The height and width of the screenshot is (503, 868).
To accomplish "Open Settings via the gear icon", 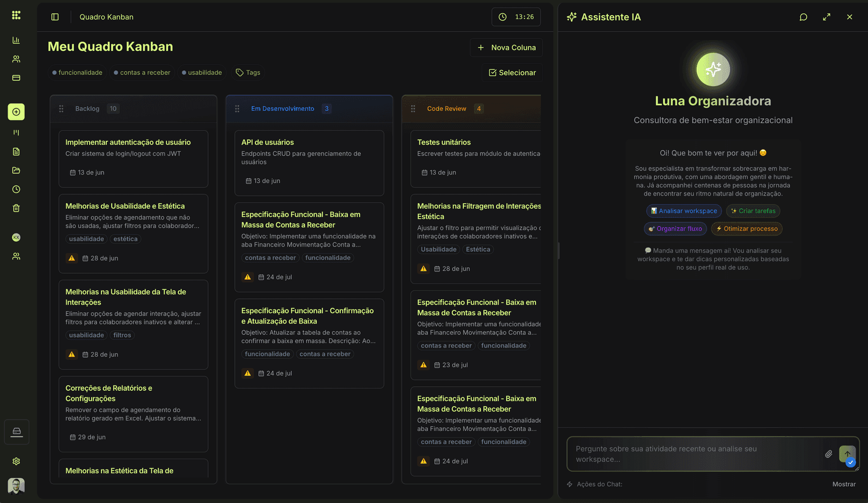I will point(16,461).
